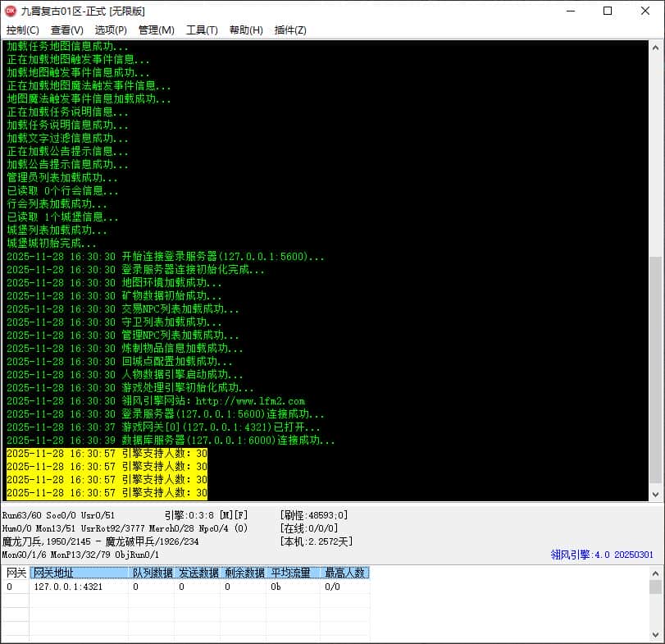Click the 翎风引擎网站 http://www.lfm2.com log line
Image resolution: width=665 pixels, height=644 pixels.
156,401
